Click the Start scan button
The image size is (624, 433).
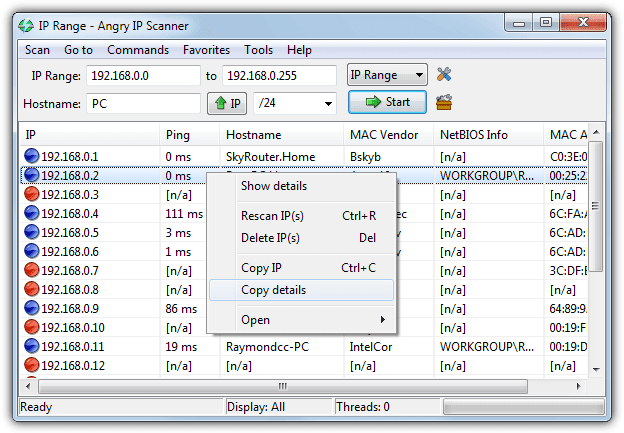pyautogui.click(x=387, y=102)
